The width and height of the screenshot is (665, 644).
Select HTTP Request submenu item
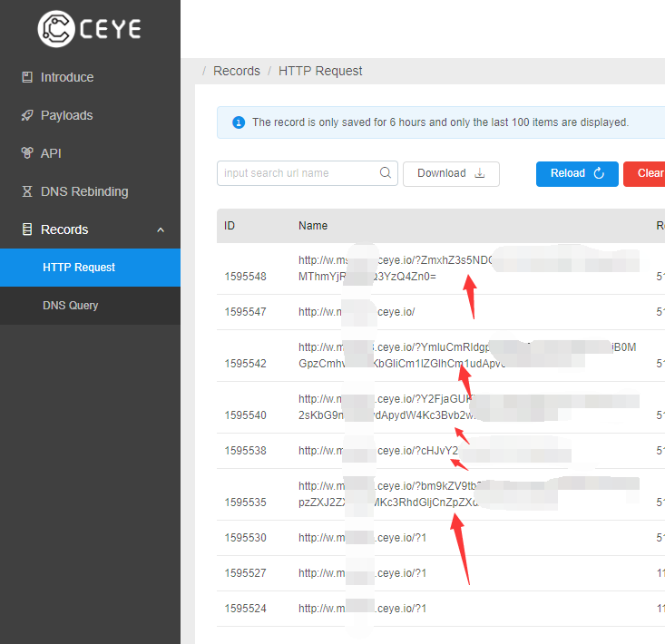(90, 268)
